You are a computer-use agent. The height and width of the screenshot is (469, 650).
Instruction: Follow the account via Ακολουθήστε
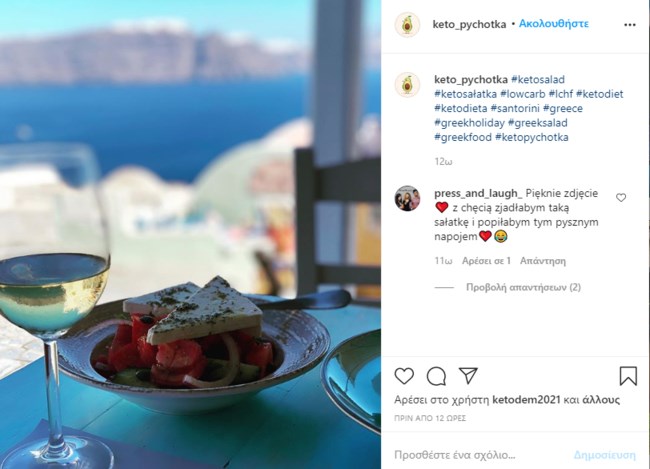[x=553, y=24]
